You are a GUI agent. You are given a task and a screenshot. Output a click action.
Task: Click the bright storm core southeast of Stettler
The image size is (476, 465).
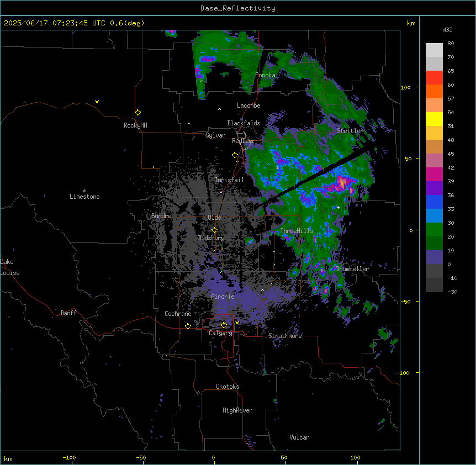(342, 184)
